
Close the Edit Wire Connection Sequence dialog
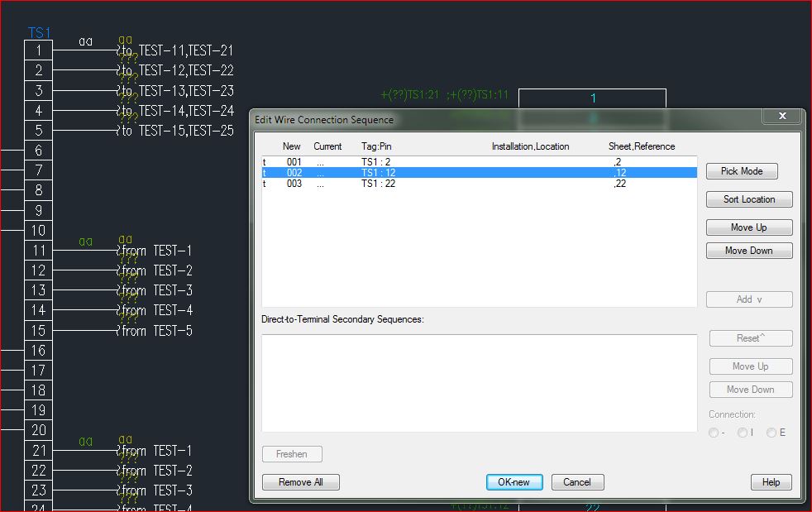782,116
